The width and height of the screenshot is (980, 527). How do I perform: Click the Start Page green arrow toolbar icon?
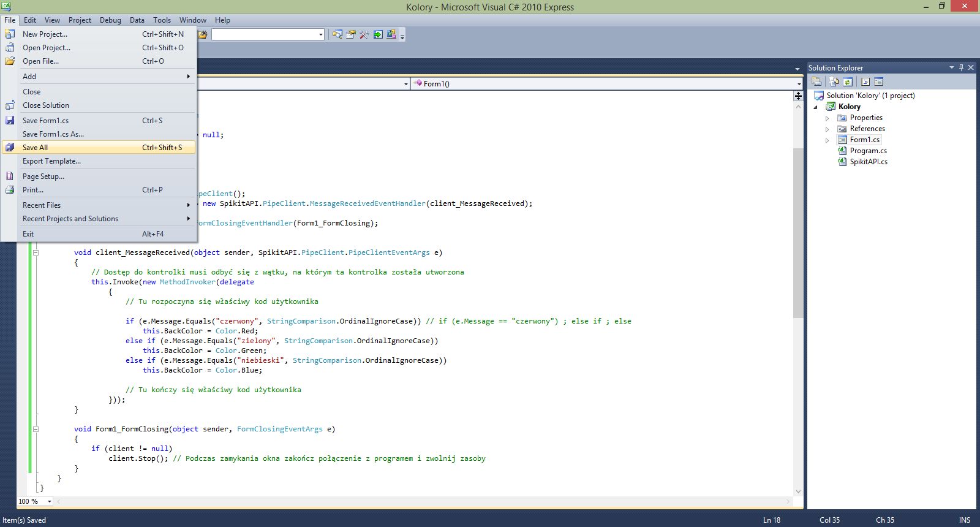coord(378,34)
